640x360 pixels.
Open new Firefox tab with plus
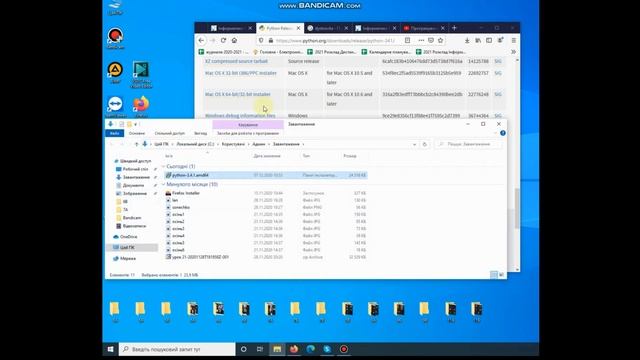pyautogui.click(x=454, y=28)
